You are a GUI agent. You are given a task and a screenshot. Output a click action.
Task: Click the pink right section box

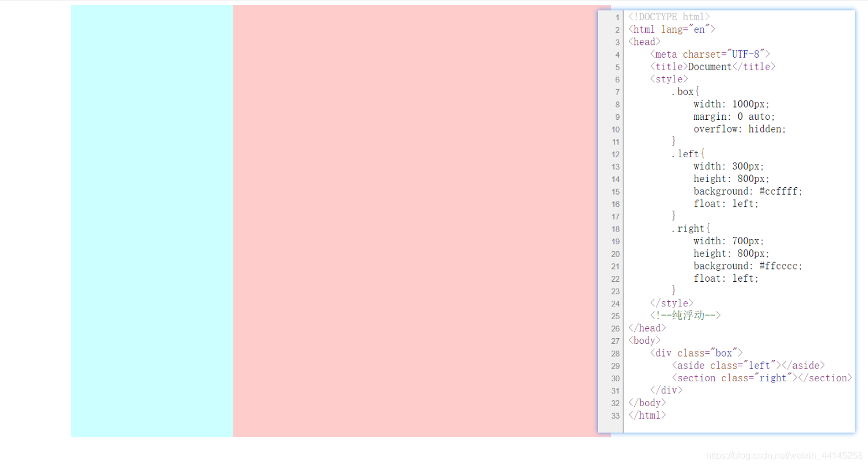click(x=415, y=221)
